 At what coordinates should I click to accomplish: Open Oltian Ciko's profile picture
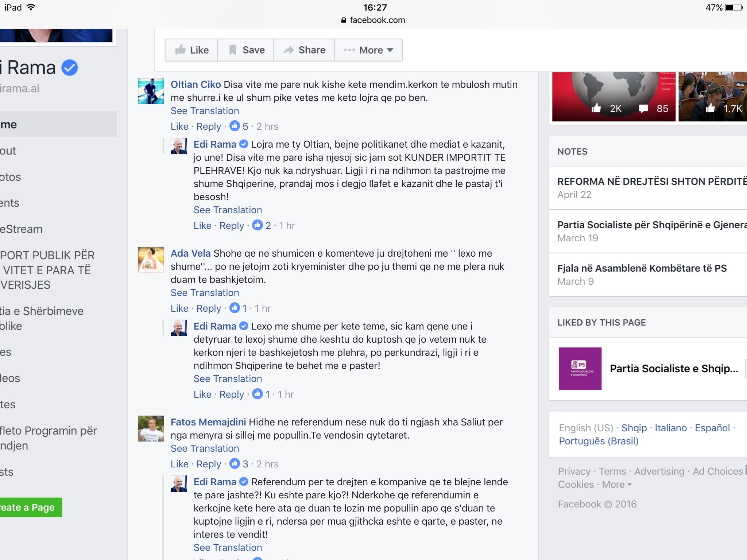[x=151, y=91]
